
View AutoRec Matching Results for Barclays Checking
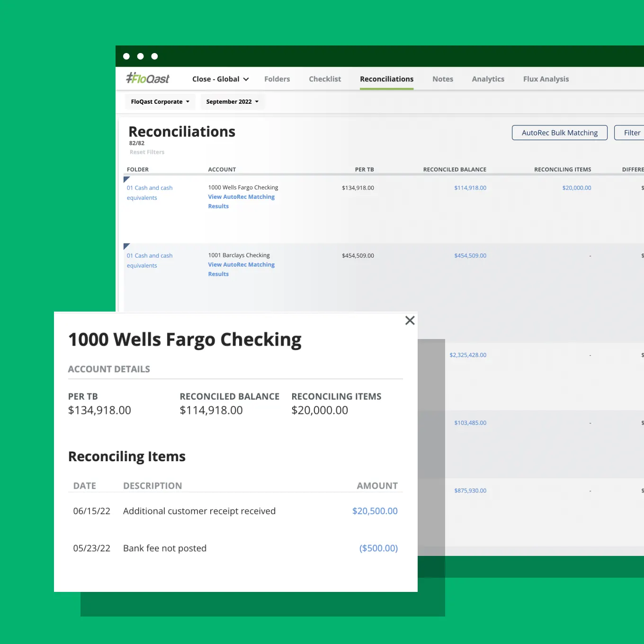click(x=241, y=269)
